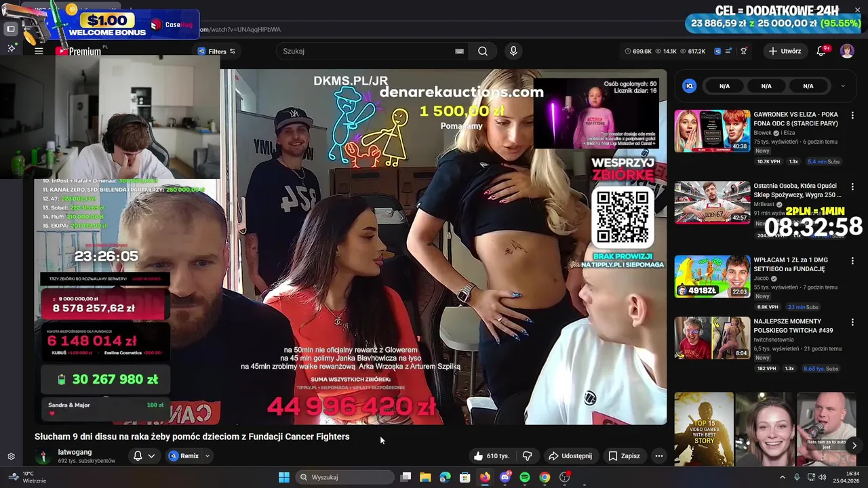Open Discord from taskbar
The width and height of the screenshot is (868, 488).
pos(505,477)
